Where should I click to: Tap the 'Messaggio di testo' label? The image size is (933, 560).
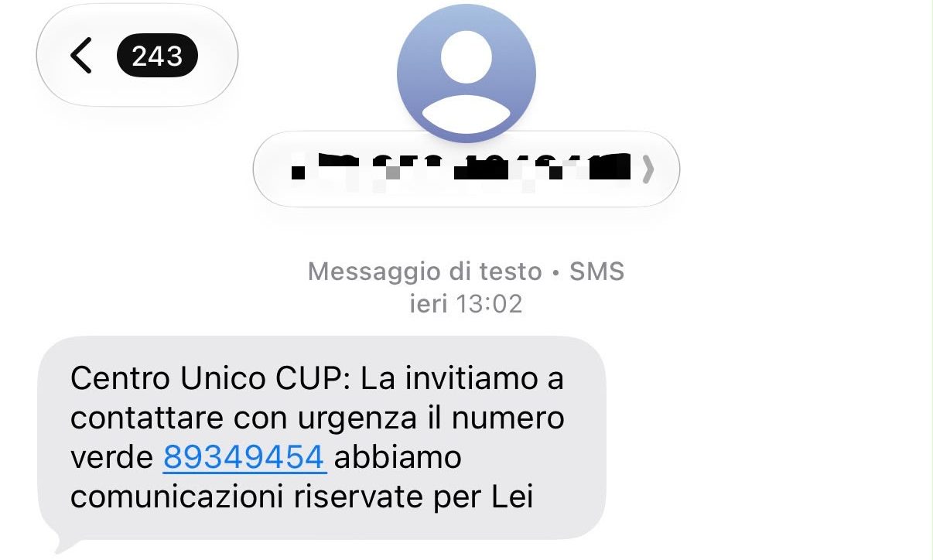(x=425, y=271)
